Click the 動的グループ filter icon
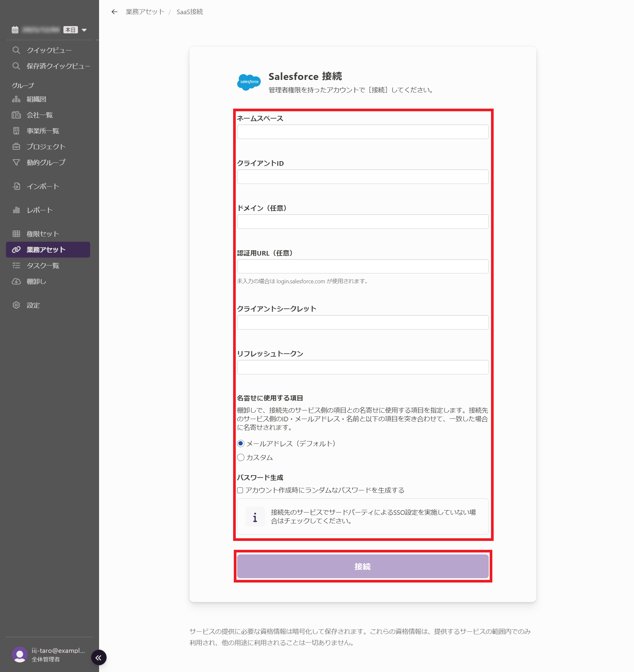The width and height of the screenshot is (634, 672). click(16, 162)
